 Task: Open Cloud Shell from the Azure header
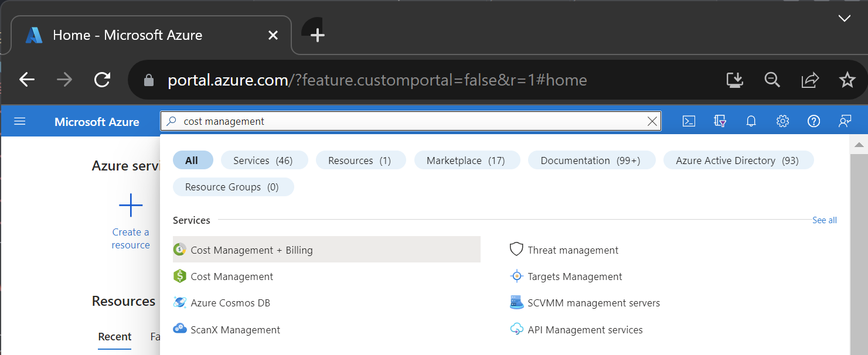689,121
